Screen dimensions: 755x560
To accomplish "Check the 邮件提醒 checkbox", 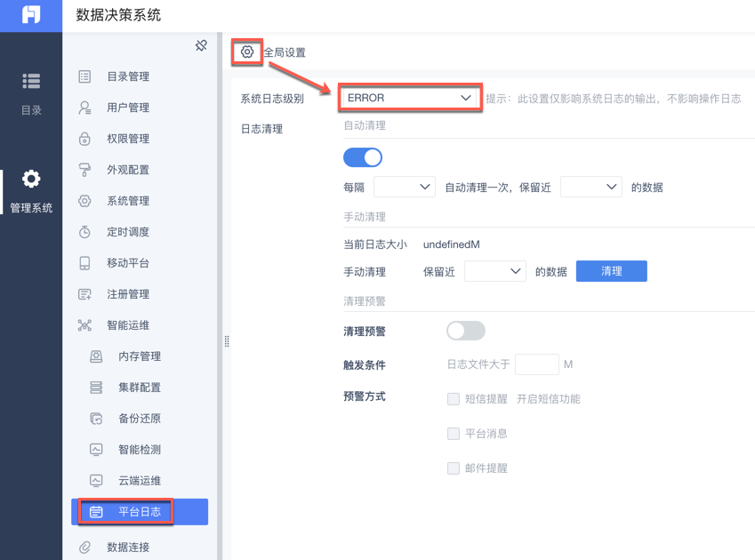I will [454, 468].
